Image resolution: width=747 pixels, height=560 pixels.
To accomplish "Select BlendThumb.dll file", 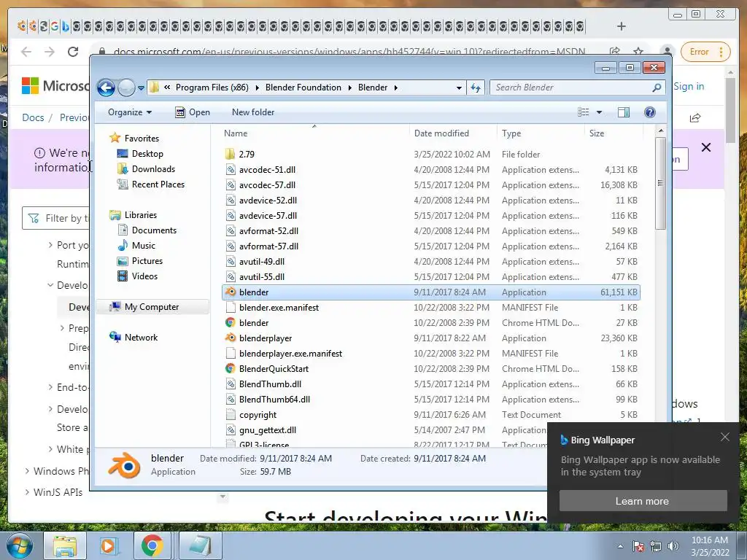I will tap(270, 384).
